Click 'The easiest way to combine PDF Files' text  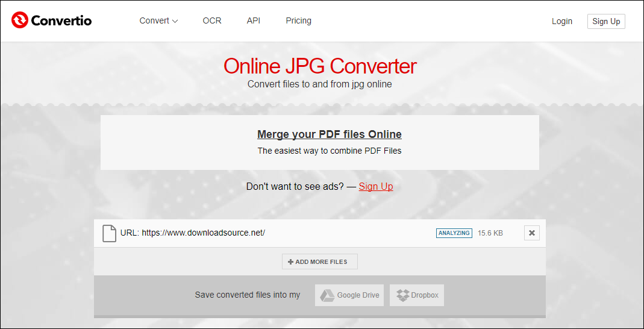point(330,151)
